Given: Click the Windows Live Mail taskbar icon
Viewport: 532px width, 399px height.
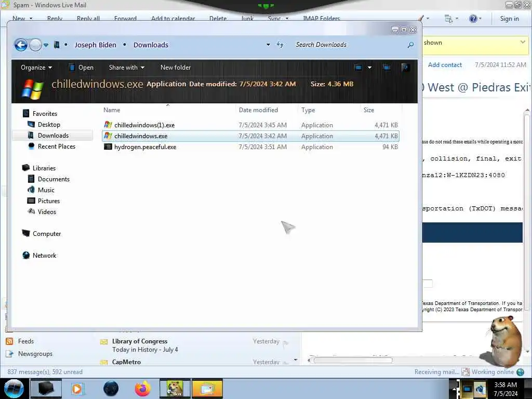Looking at the screenshot, I should point(207,389).
